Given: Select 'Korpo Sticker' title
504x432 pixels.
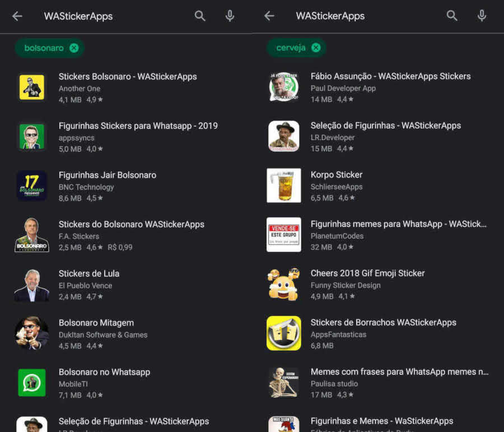Looking at the screenshot, I should click(x=337, y=175).
